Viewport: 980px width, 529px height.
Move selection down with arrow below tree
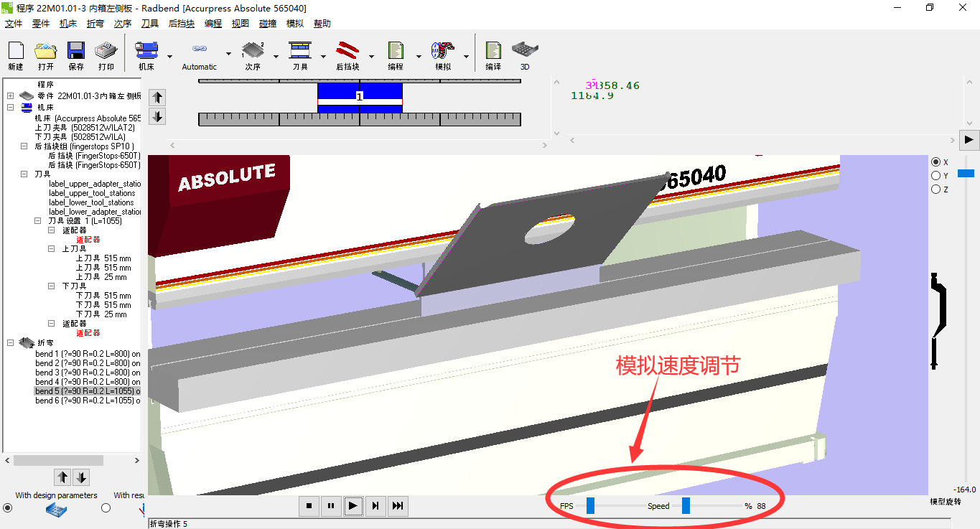(81, 477)
